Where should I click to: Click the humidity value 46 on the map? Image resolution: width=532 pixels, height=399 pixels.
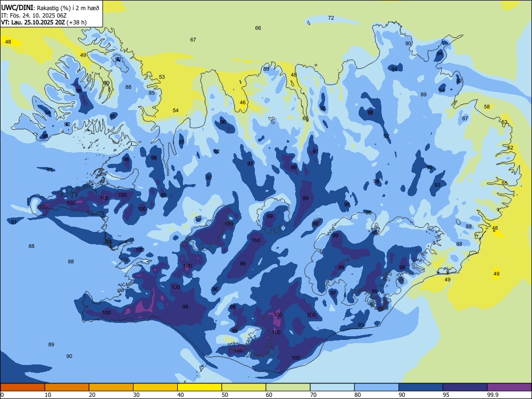click(243, 103)
